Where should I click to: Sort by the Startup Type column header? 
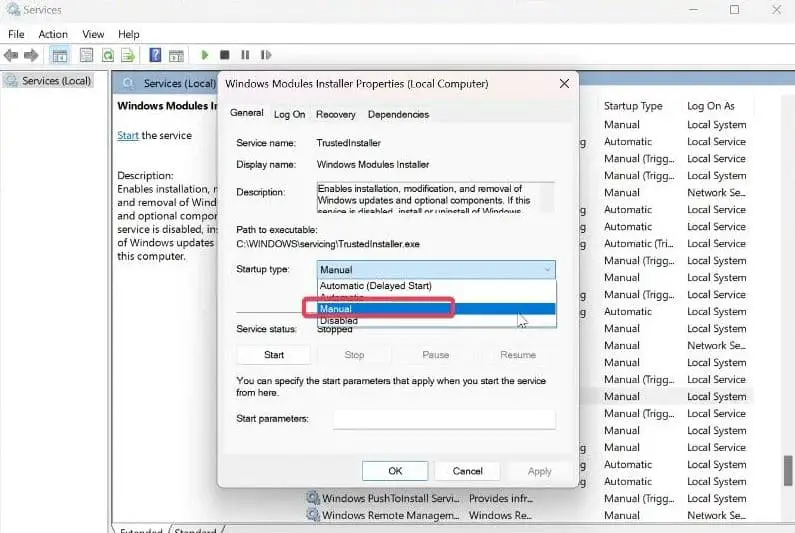[633, 106]
